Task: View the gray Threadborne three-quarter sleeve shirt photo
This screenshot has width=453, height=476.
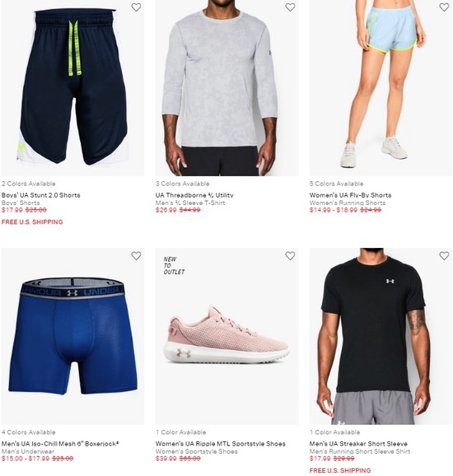Action: tap(226, 88)
